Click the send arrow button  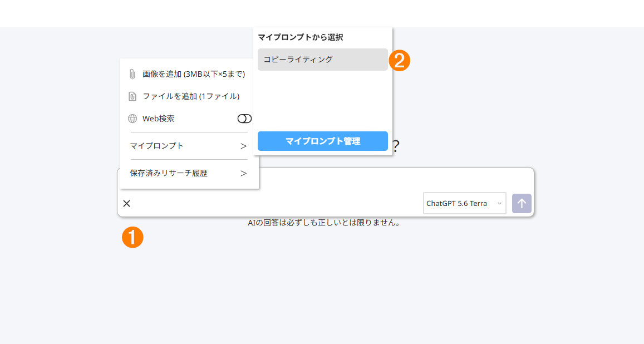click(522, 203)
